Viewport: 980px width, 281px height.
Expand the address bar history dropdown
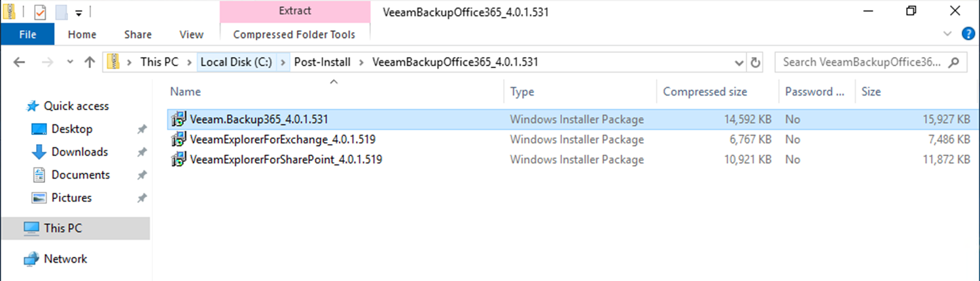coord(739,63)
